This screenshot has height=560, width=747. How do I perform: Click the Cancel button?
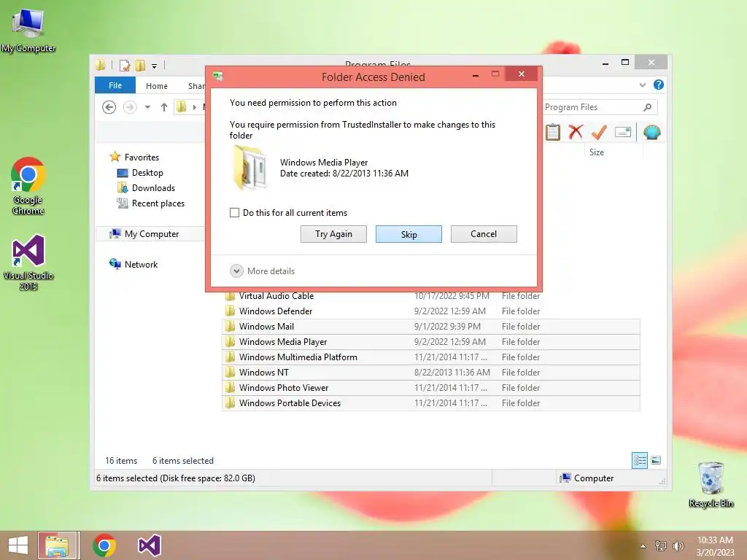[x=484, y=234]
